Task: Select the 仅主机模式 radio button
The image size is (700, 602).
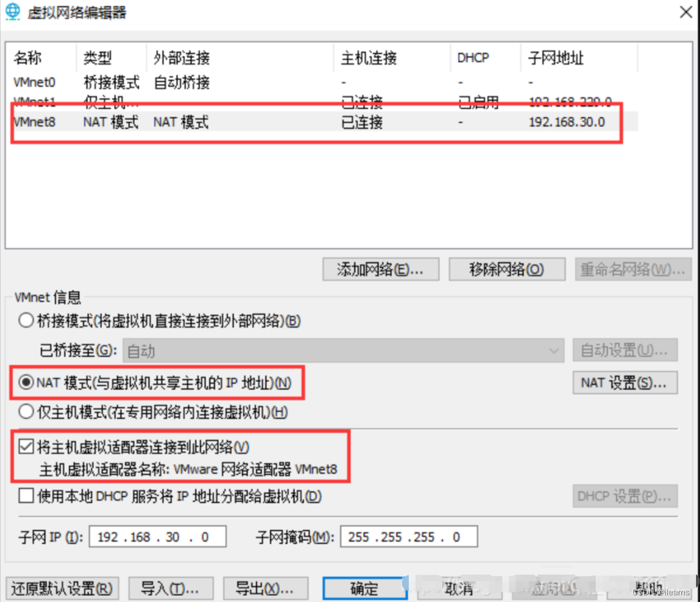Action: 26,412
